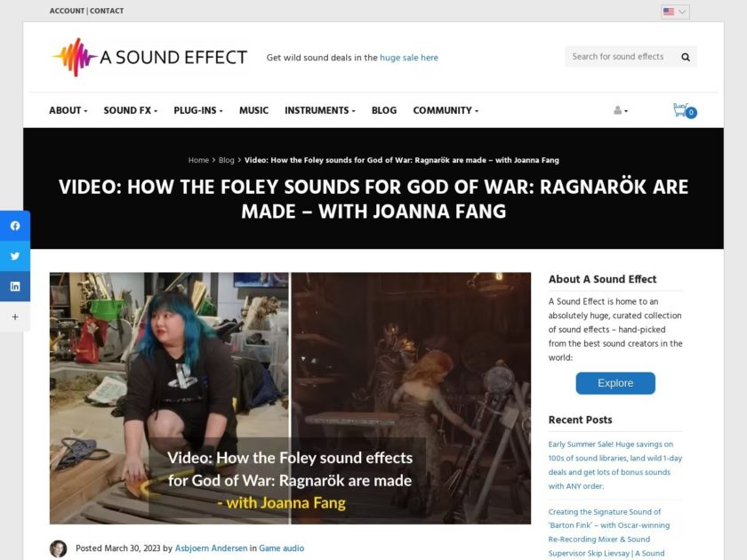Click the A Sound Effect logo

149,57
